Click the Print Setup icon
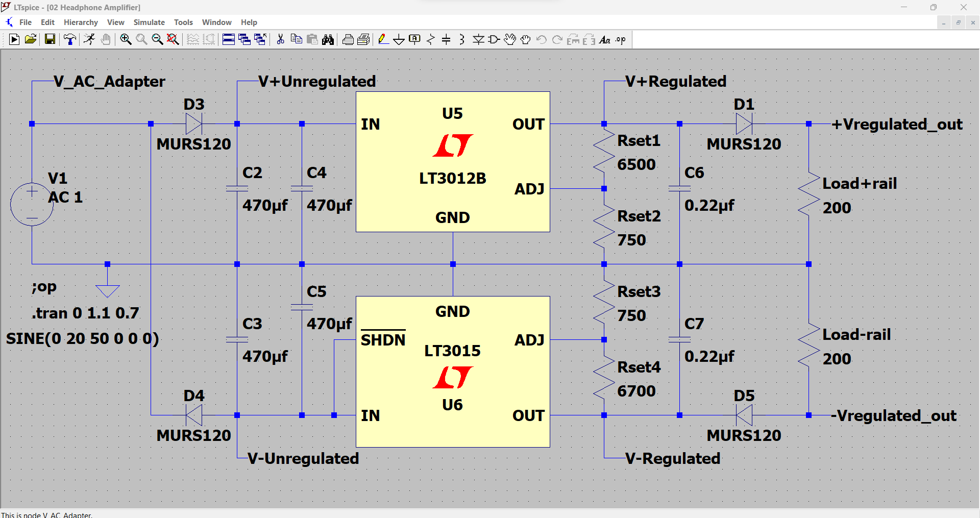This screenshot has height=518, width=980. tap(348, 39)
